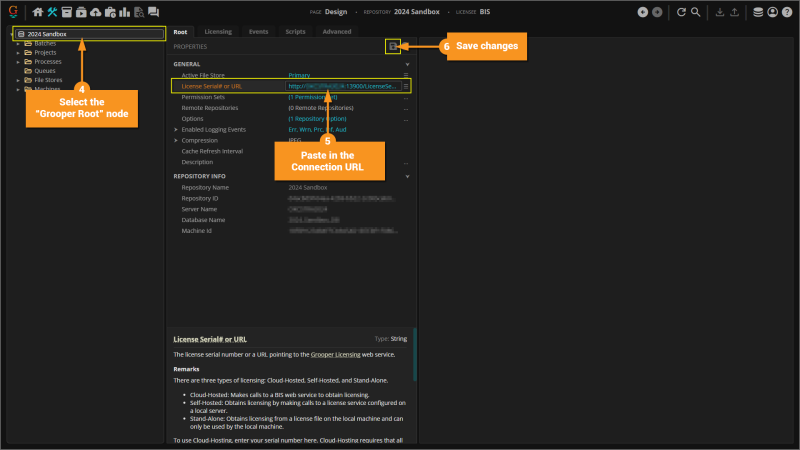Open the Home page icon
Image resolution: width=800 pixels, height=450 pixels.
tap(38, 12)
